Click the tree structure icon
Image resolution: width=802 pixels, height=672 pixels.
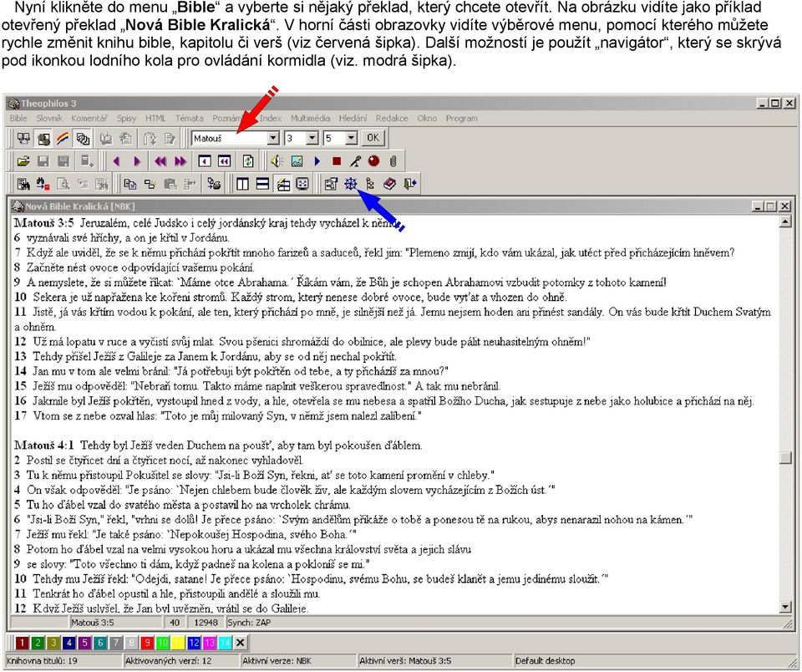[370, 184]
